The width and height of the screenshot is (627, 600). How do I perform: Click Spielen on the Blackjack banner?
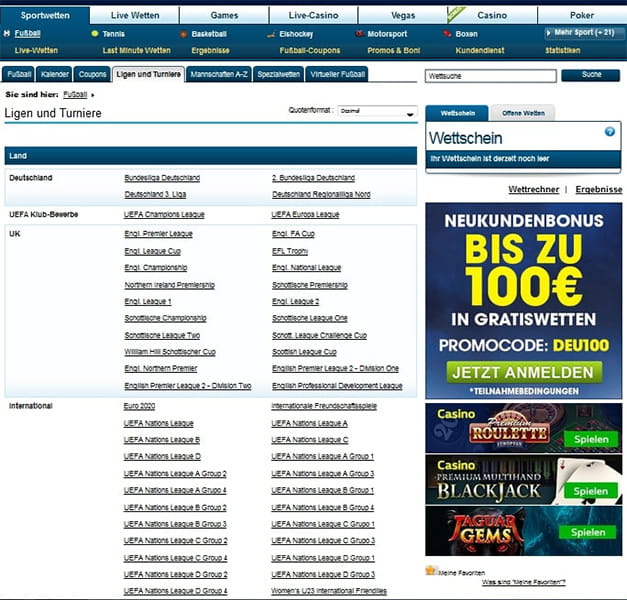pos(591,491)
